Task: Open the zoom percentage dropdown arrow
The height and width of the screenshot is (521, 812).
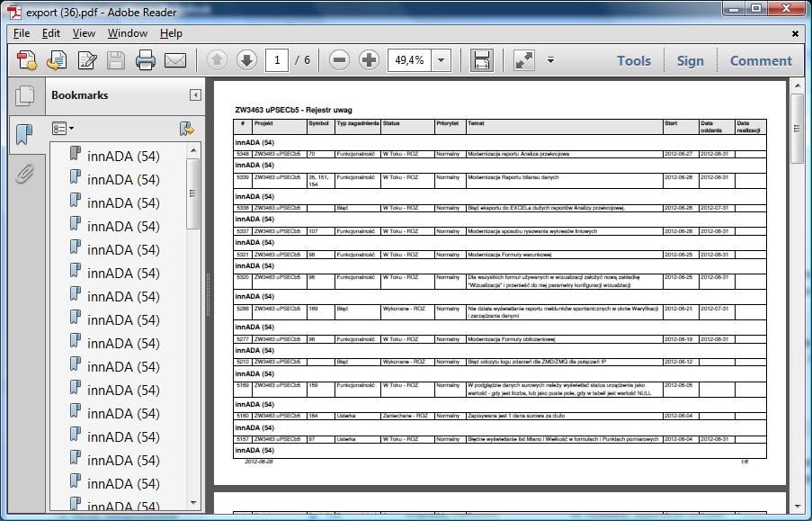Action: tap(442, 60)
